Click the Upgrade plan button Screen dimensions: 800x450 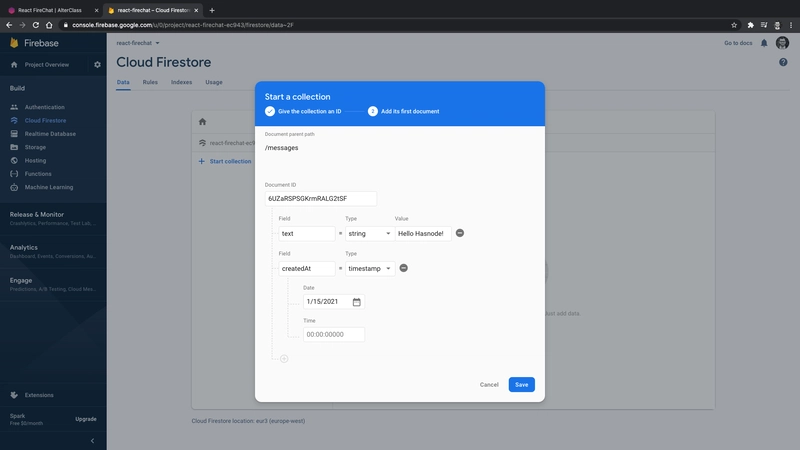pyautogui.click(x=86, y=419)
